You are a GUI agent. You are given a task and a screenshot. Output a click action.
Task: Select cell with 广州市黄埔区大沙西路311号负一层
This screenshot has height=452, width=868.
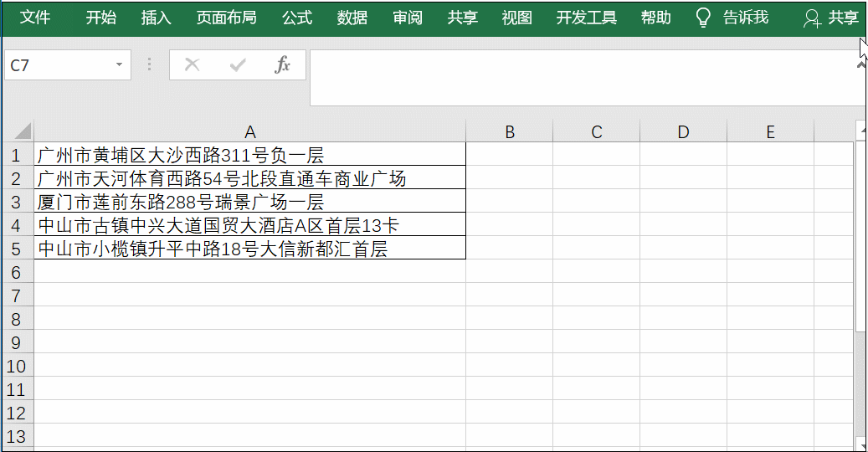[249, 155]
